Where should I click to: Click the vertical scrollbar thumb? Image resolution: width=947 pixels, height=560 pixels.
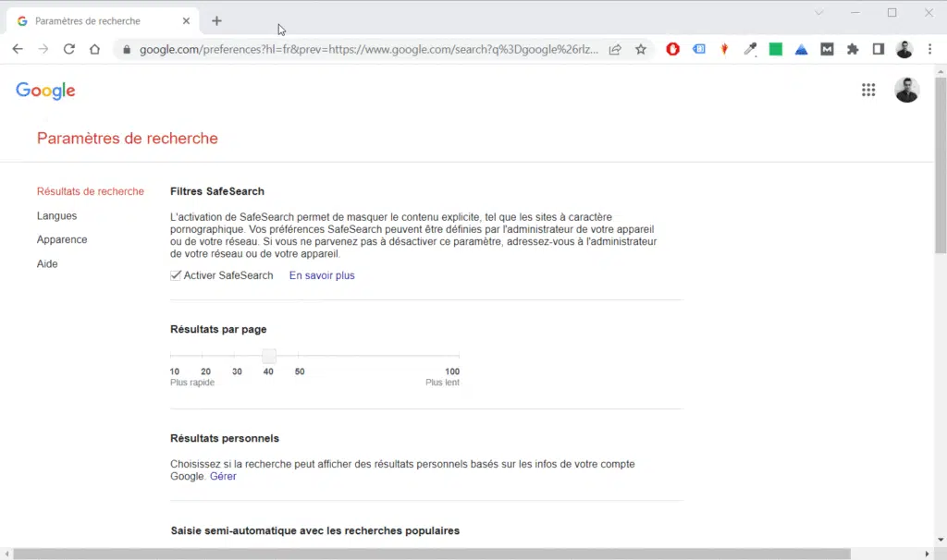click(x=941, y=164)
